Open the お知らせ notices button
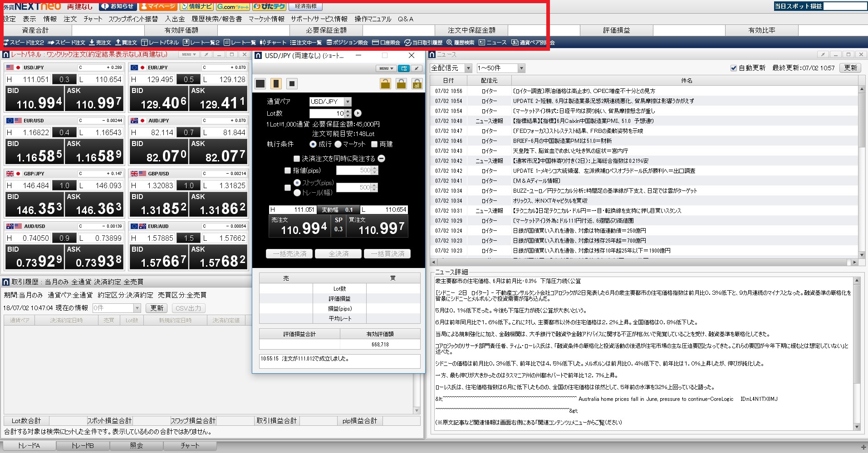The width and height of the screenshot is (868, 453). [118, 6]
